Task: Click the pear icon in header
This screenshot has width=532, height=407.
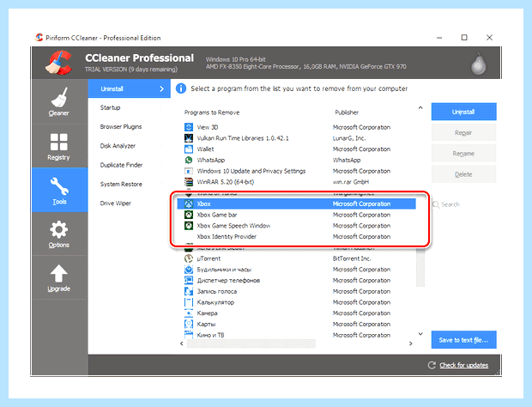Action: point(479,64)
